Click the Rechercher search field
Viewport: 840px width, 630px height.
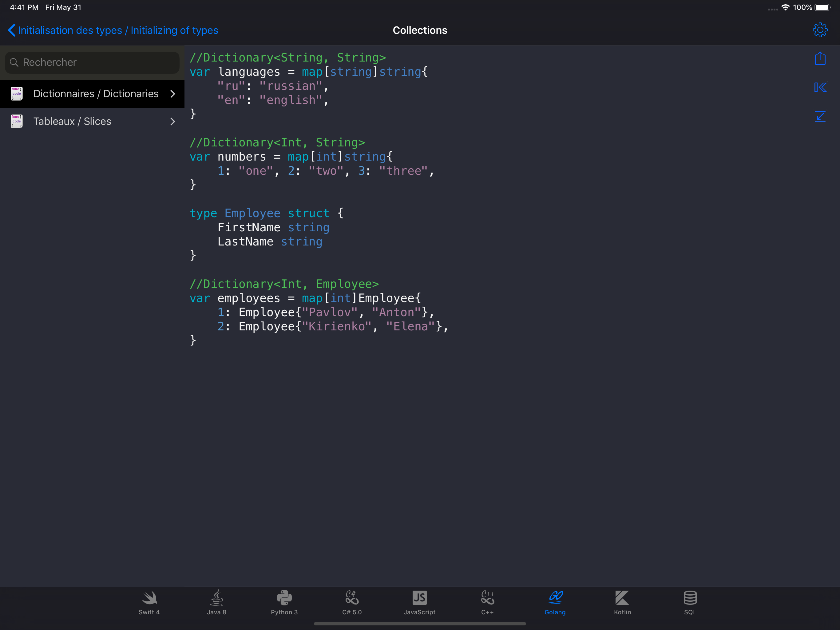click(92, 62)
